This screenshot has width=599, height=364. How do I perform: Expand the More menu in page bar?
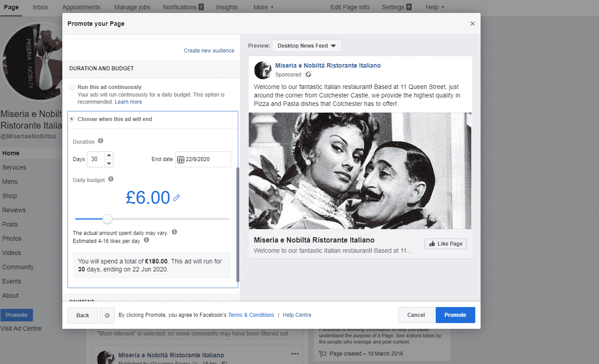pos(263,7)
